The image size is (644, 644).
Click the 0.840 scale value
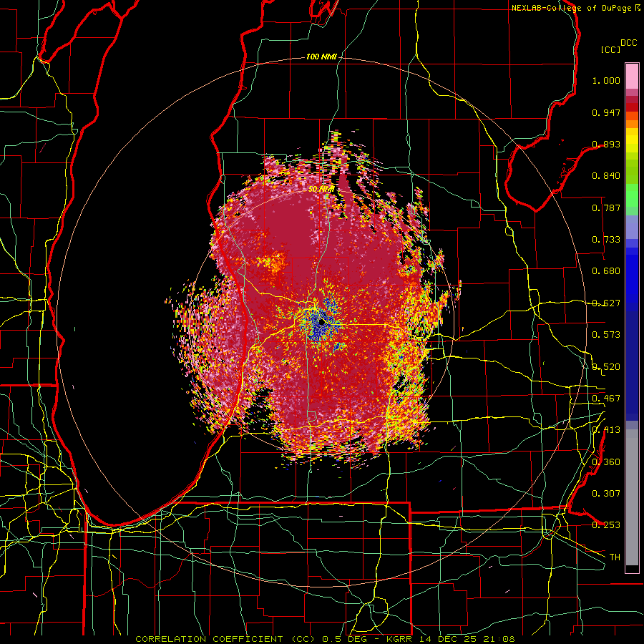pos(606,176)
